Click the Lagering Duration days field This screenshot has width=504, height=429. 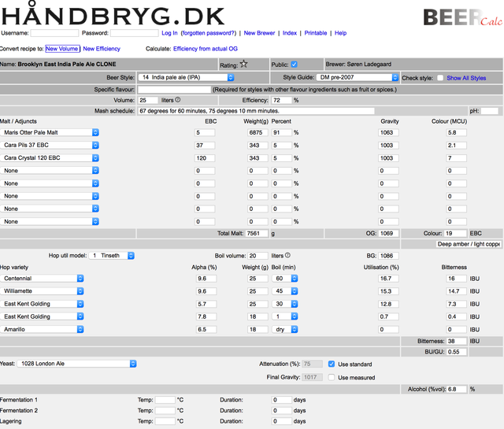point(282,421)
